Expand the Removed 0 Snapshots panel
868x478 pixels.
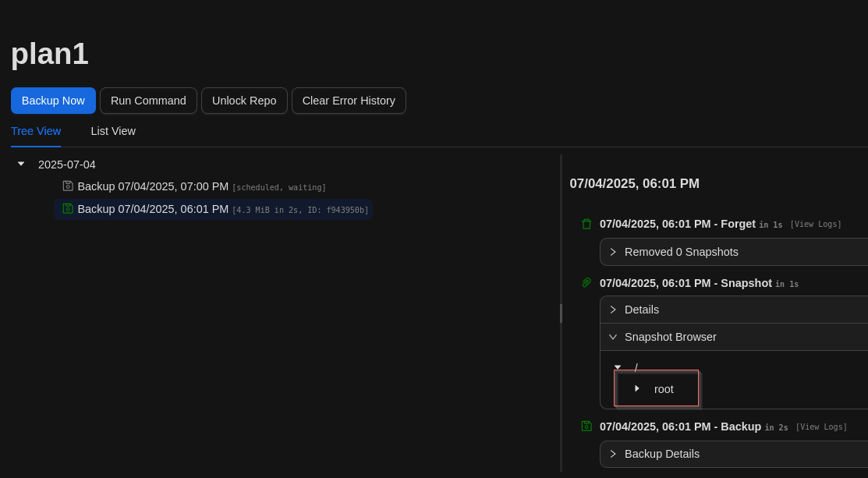pos(613,252)
